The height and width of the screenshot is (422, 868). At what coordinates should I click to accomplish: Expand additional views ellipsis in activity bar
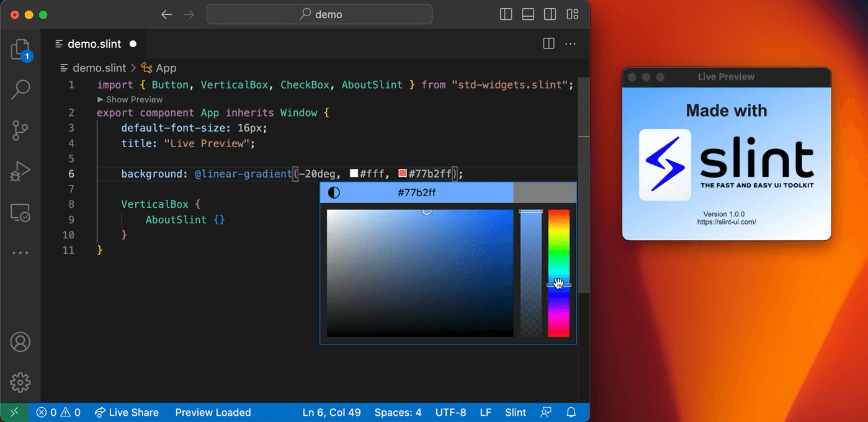click(20, 253)
